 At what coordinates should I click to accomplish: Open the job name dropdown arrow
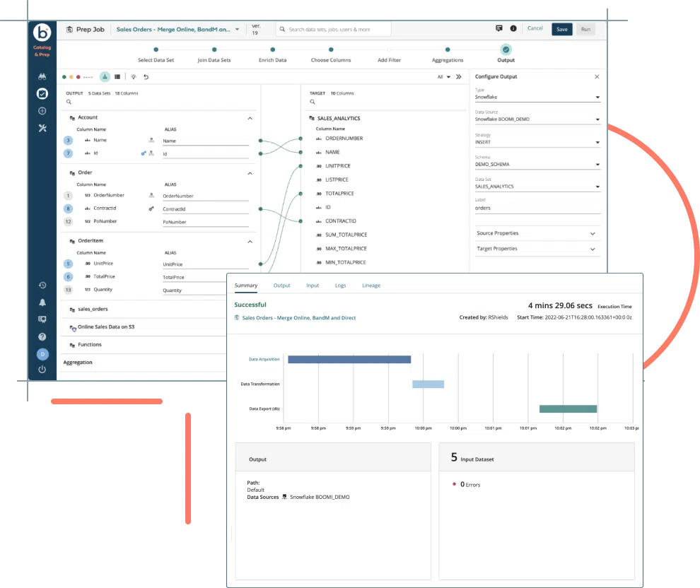pos(238,30)
